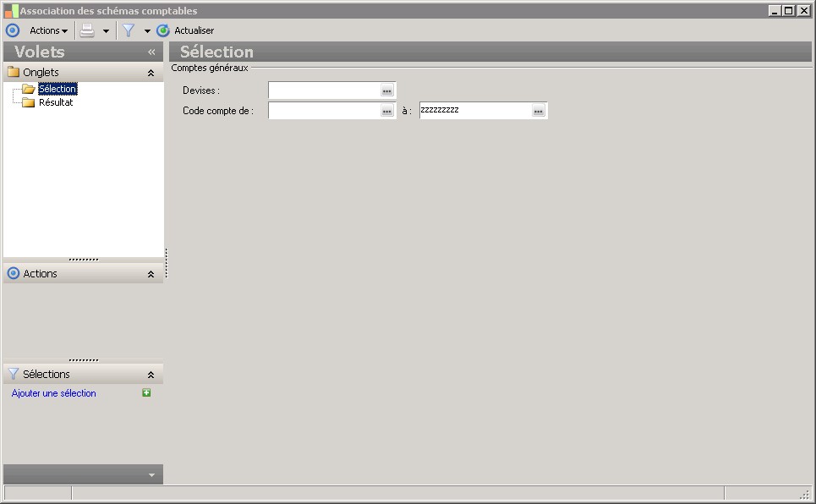Click the window resize grip in status bar
The width and height of the screenshot is (816, 504).
(x=805, y=494)
